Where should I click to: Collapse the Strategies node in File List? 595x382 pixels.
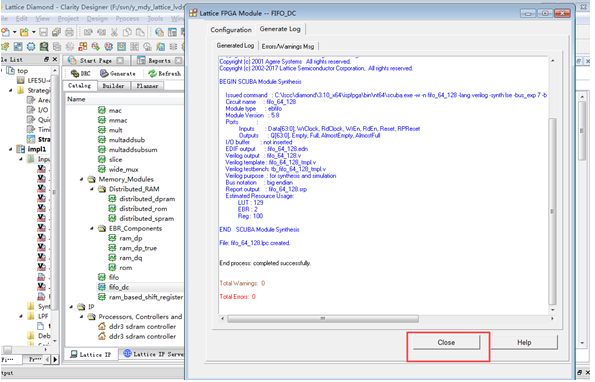[x=10, y=90]
